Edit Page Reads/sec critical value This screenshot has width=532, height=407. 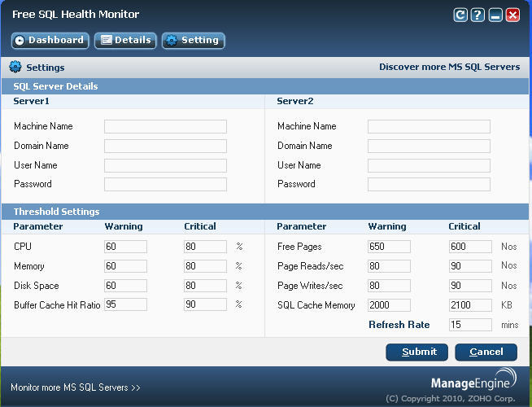coord(470,266)
